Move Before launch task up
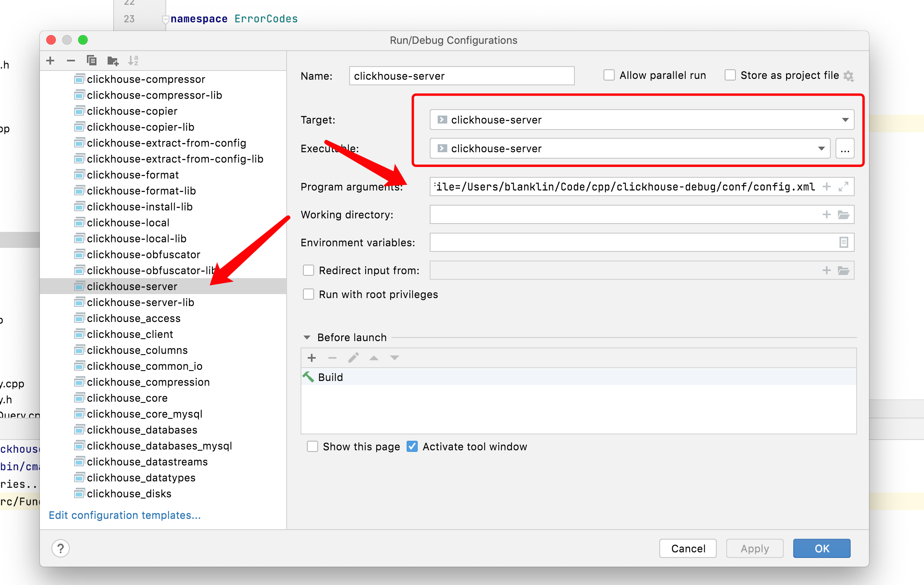Image resolution: width=924 pixels, height=585 pixels. (x=374, y=358)
